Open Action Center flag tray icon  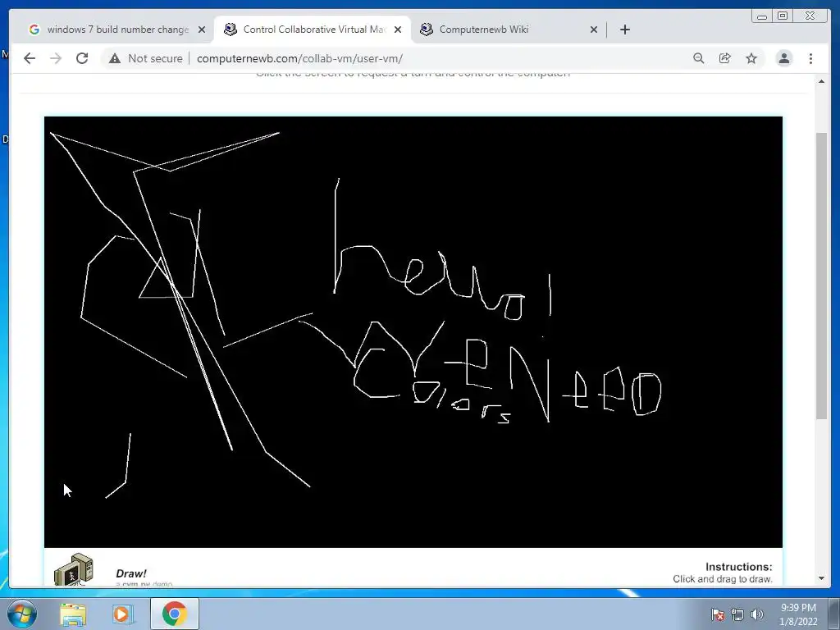(717, 614)
